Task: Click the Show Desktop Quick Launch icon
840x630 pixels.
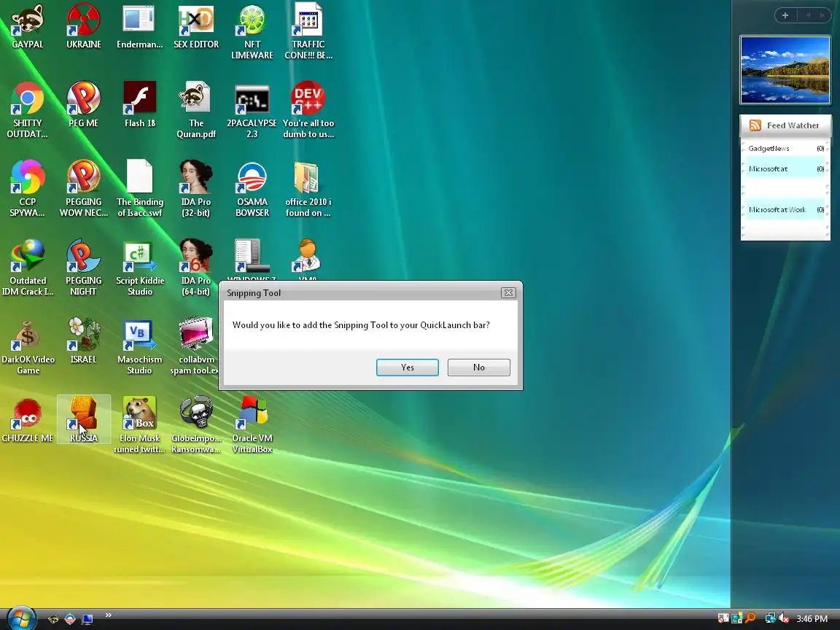Action: pyautogui.click(x=87, y=619)
